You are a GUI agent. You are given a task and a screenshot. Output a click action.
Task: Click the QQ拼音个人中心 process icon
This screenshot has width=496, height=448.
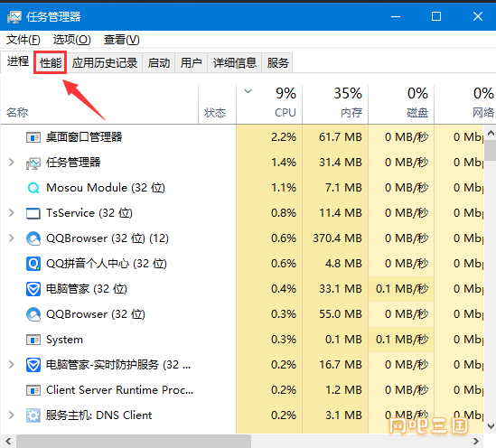[x=33, y=264]
